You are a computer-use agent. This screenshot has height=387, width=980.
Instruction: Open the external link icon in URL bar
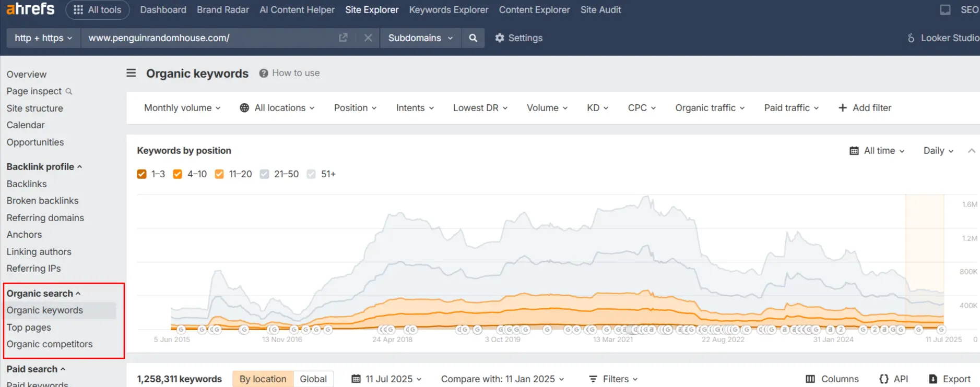(x=343, y=38)
